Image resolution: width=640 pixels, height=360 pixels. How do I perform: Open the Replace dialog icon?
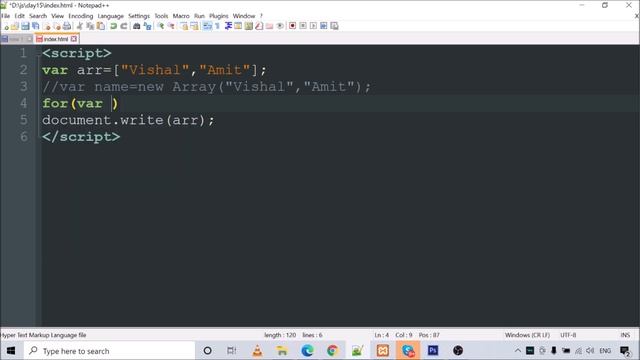tap(147, 26)
